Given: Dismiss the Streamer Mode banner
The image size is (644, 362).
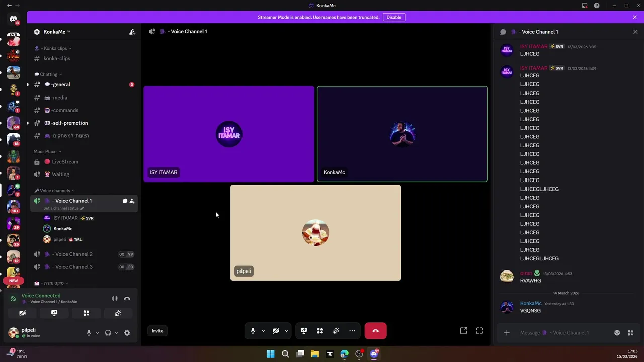Looking at the screenshot, I should click(x=635, y=17).
